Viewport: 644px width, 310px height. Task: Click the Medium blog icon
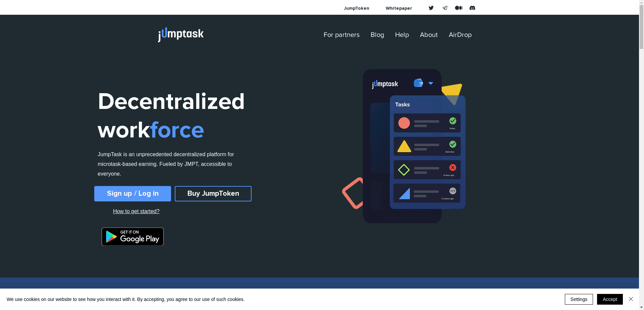[x=458, y=8]
